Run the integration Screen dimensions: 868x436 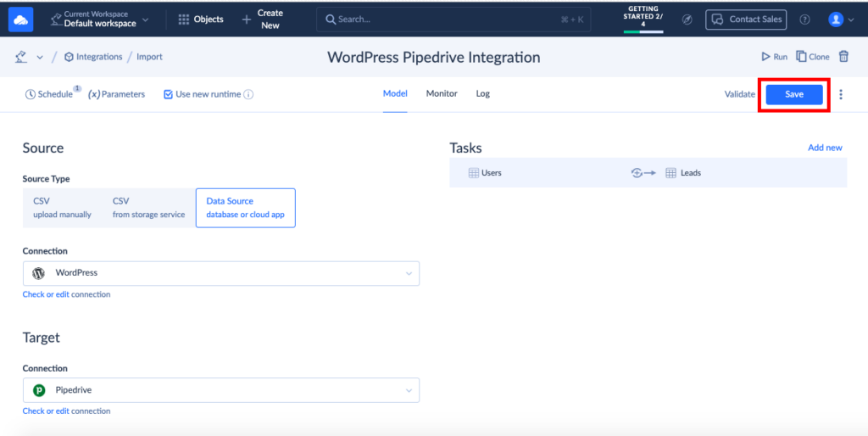click(775, 57)
